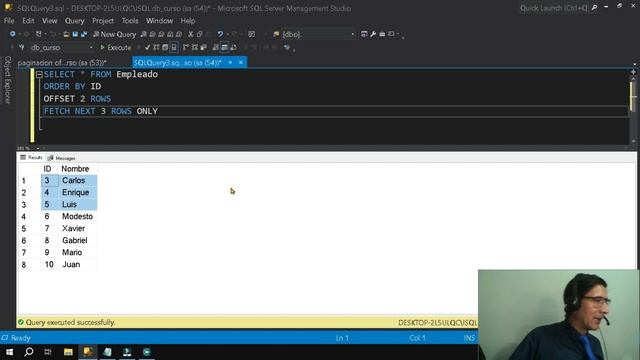Save the current query using the single floppy icon
Screen dimensions: 640x360
pos(75,34)
